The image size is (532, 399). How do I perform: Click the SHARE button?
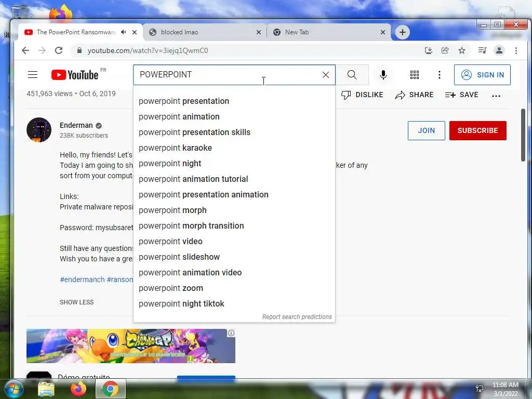coord(414,95)
